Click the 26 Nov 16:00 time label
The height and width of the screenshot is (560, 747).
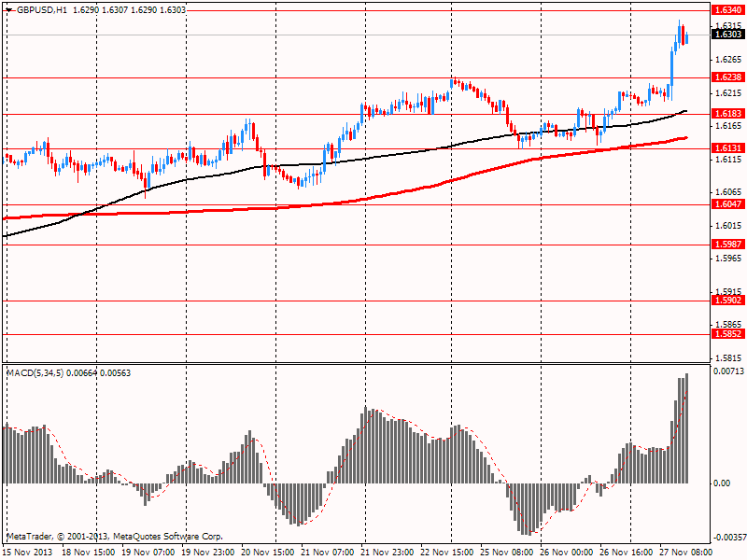(x=626, y=553)
